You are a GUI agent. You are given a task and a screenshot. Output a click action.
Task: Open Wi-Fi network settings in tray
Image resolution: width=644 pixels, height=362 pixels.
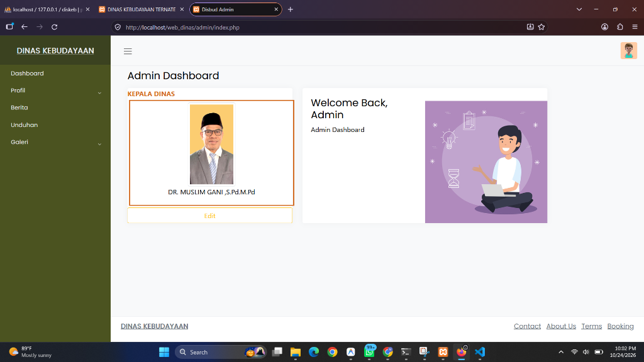click(574, 352)
